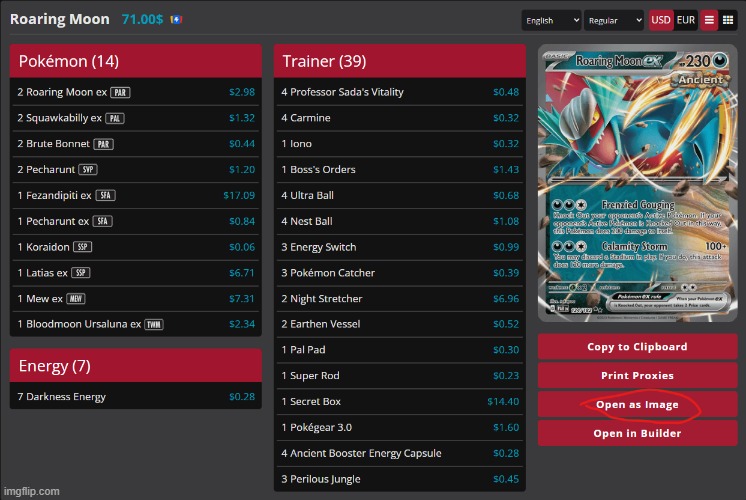Image resolution: width=746 pixels, height=500 pixels.
Task: Click the SFA set badge on Pecharunt ex
Action: tap(102, 221)
